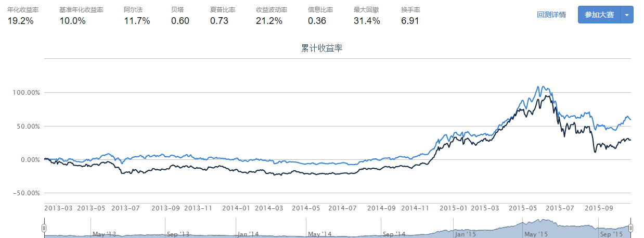Click the 100.00% y-axis label
This screenshot has height=238, width=644.
click(x=26, y=93)
